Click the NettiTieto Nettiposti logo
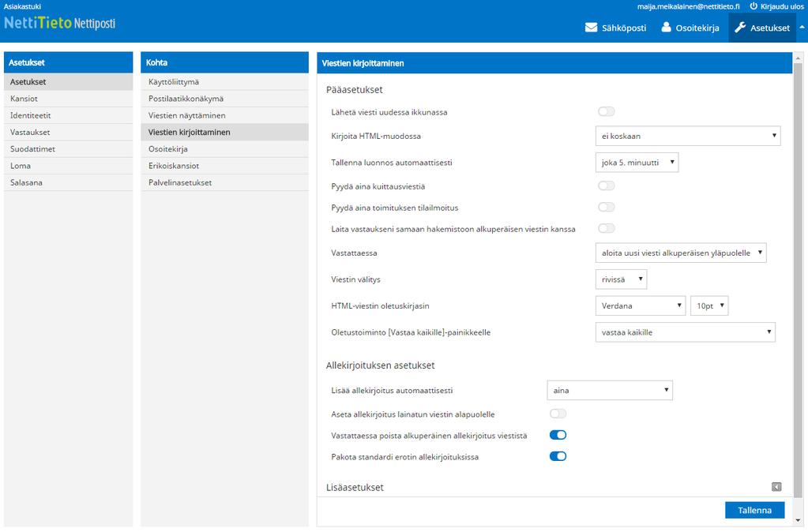 60,23
